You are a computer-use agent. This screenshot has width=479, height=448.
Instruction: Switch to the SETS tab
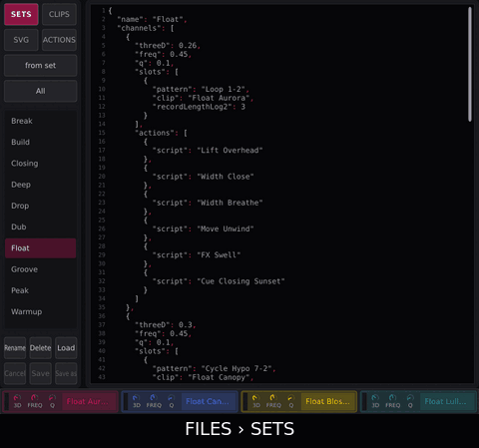(x=21, y=14)
